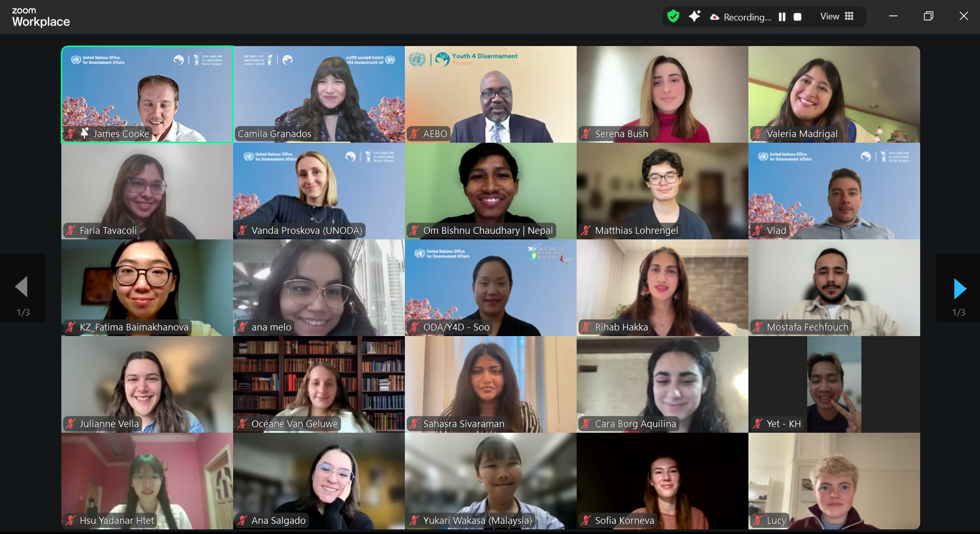
Task: Select the AEBO participant video tile
Action: [x=491, y=94]
